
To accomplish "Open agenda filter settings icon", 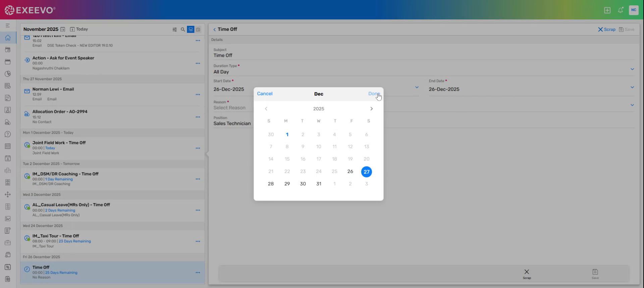I will (174, 30).
